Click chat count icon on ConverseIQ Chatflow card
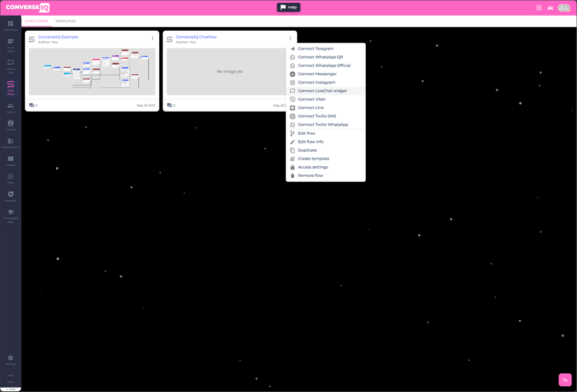Screen dimensions: 577x392 click(x=169, y=105)
